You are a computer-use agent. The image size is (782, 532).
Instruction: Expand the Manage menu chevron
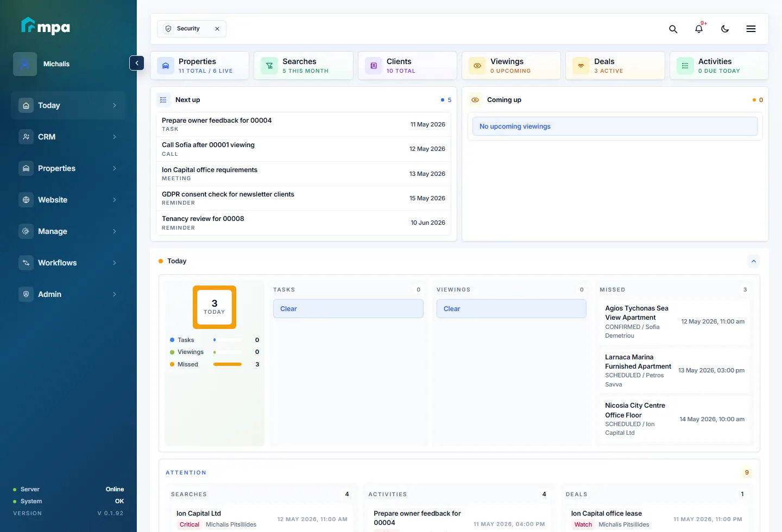(115, 231)
